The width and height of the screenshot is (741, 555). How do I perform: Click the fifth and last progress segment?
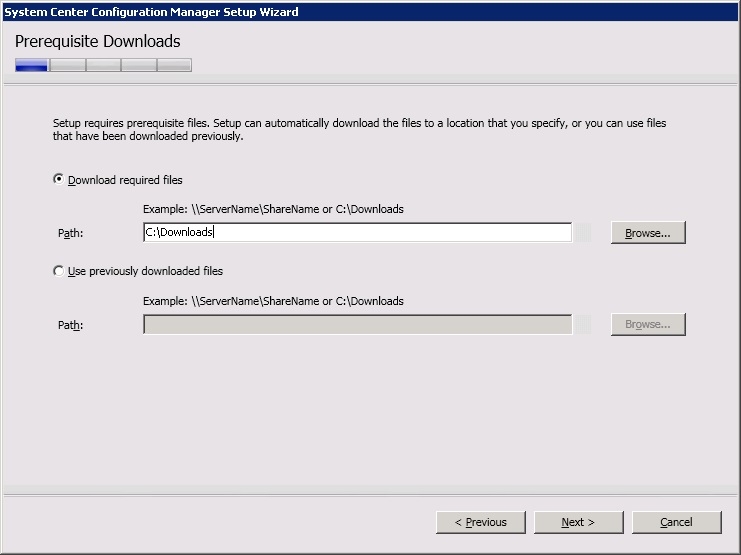174,66
